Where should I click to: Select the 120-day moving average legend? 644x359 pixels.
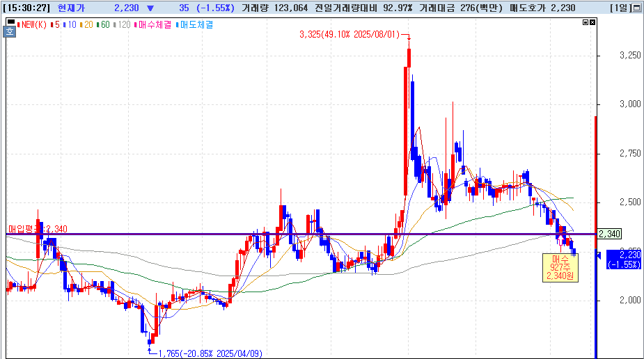point(122,24)
